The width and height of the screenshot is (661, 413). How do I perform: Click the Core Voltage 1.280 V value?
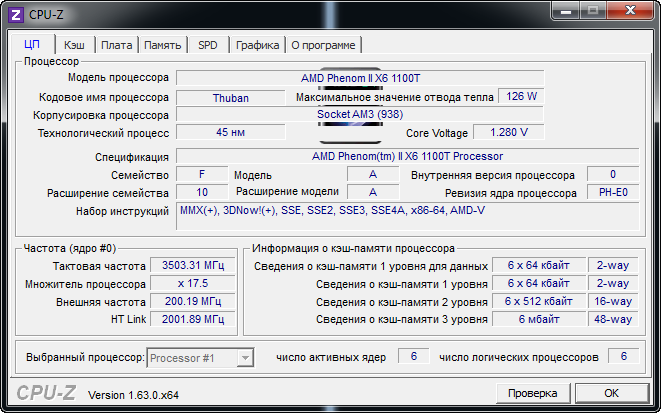pyautogui.click(x=508, y=132)
